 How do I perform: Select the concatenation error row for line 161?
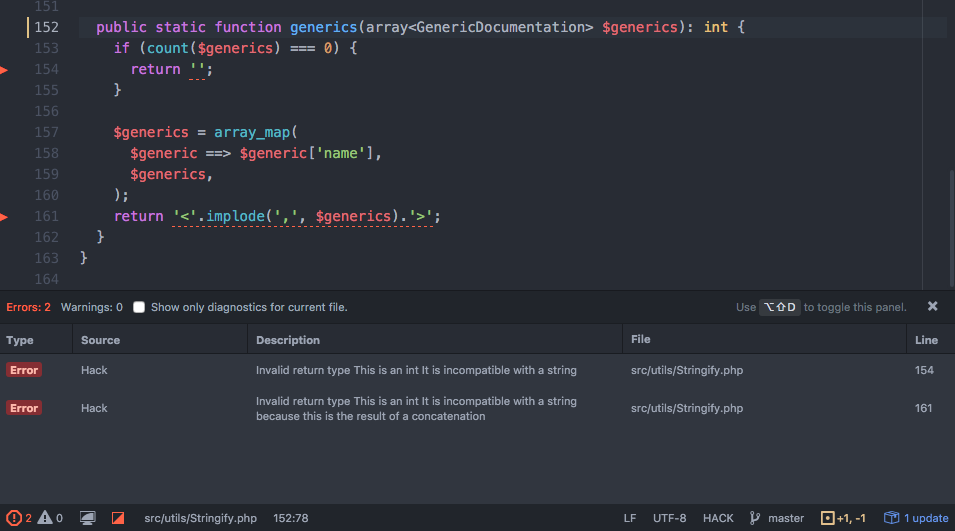click(x=478, y=409)
